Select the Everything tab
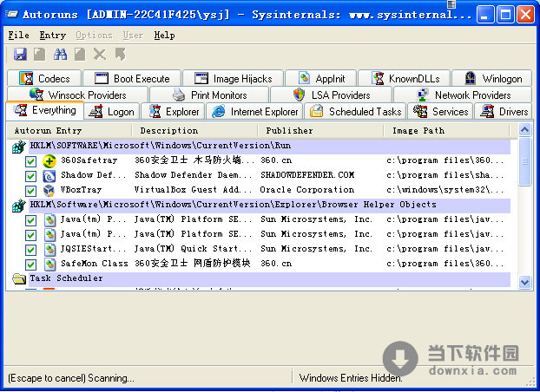The image size is (540, 392). point(45,110)
